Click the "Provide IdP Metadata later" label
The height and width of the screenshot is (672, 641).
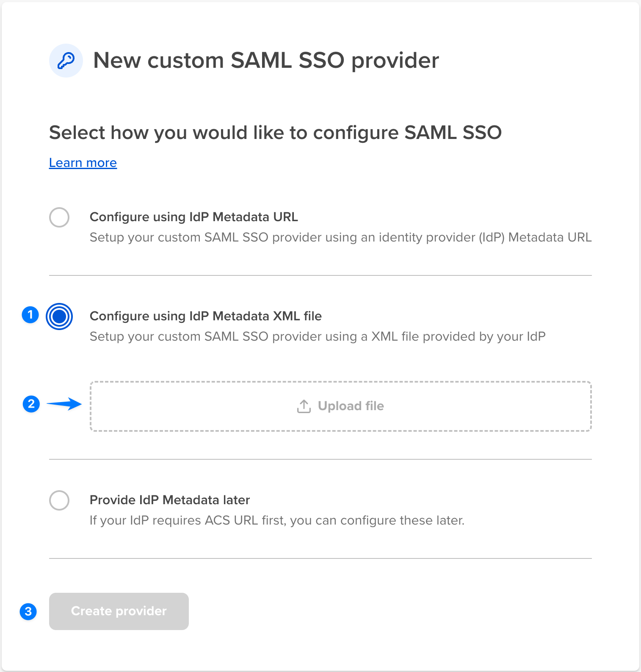tap(170, 500)
